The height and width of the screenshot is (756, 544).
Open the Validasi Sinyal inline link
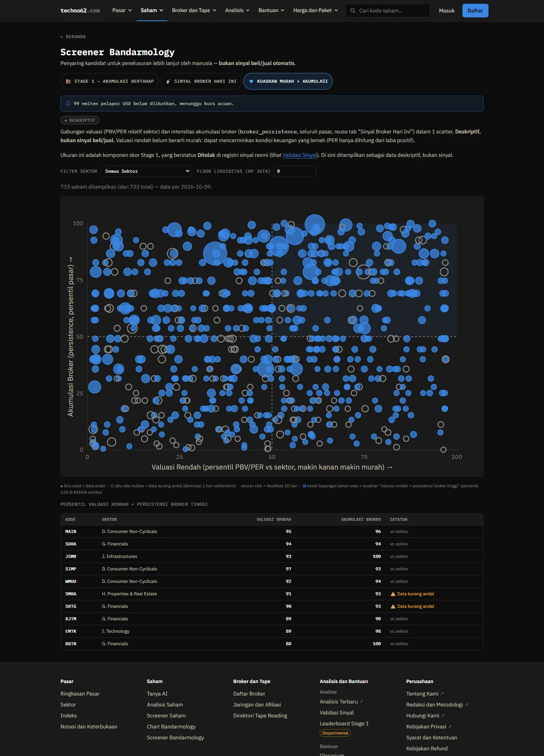pos(300,155)
